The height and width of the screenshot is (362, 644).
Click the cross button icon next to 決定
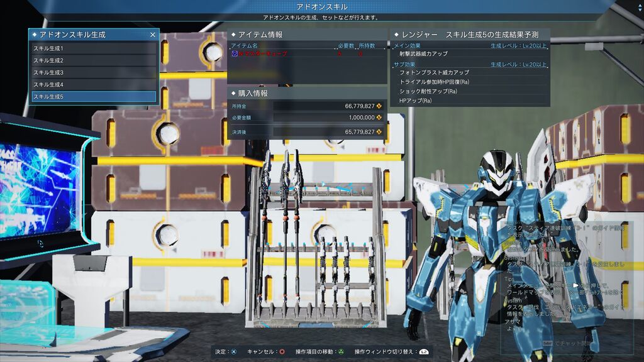[234, 352]
